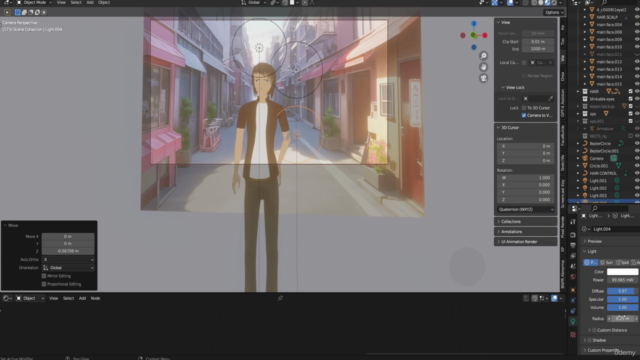Screen dimensions: 640x360
Task: Click the zoom magnifier gizmo in viewport
Action: click(484, 56)
